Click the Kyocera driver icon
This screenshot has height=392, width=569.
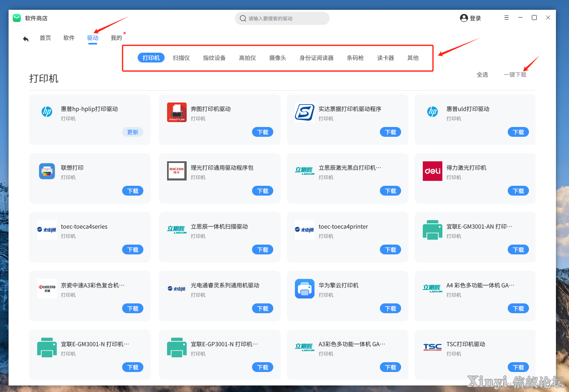tap(47, 289)
